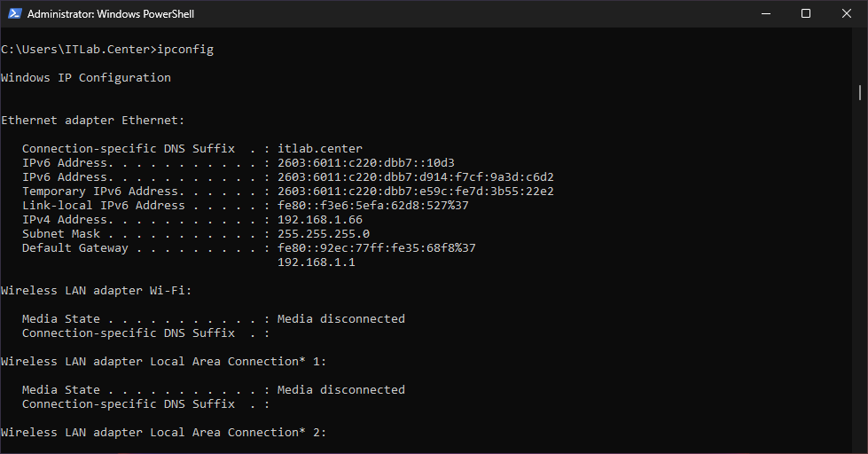Image resolution: width=868 pixels, height=454 pixels.
Task: Click the subnet mask value 255.255.255.0
Action: (323, 234)
